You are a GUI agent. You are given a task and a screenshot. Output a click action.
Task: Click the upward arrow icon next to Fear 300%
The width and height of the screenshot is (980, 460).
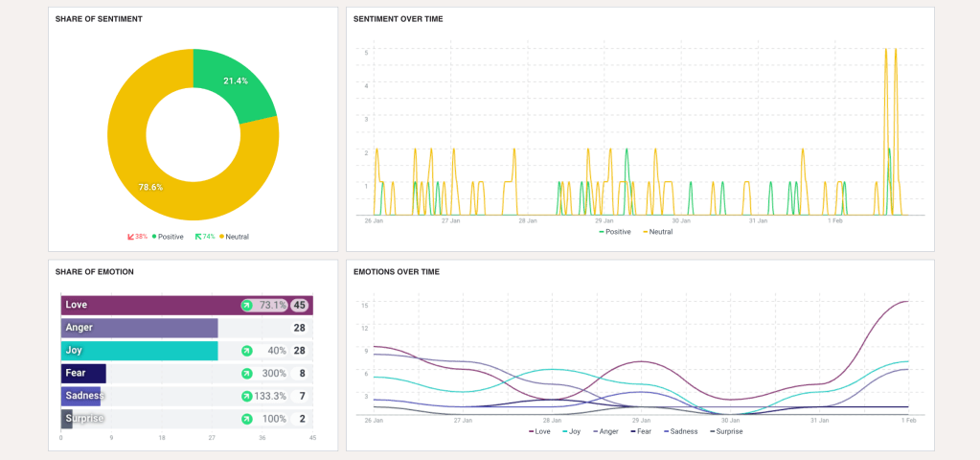(x=246, y=374)
